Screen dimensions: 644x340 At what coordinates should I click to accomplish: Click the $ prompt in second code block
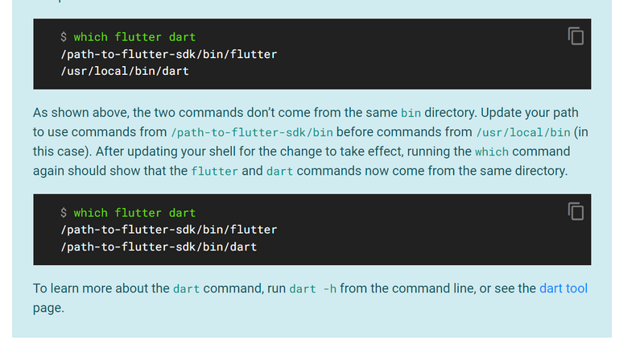[x=64, y=213]
